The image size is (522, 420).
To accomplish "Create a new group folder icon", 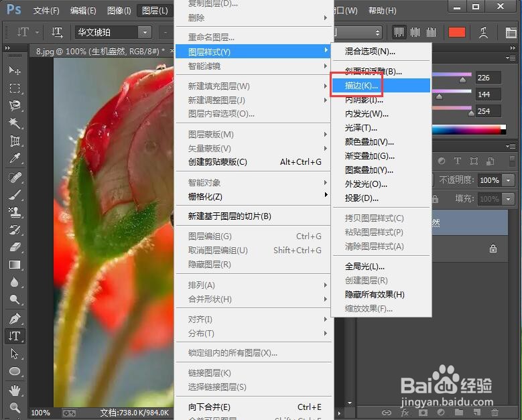I will (459, 413).
